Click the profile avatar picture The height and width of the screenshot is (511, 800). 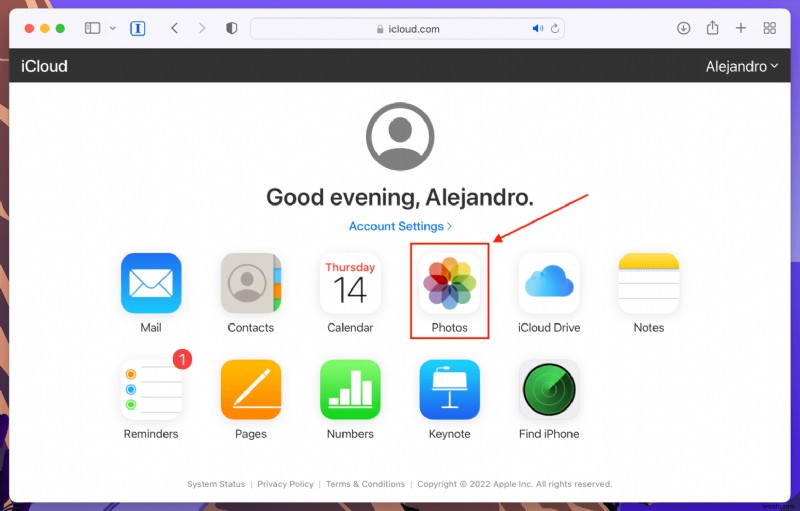[400, 136]
